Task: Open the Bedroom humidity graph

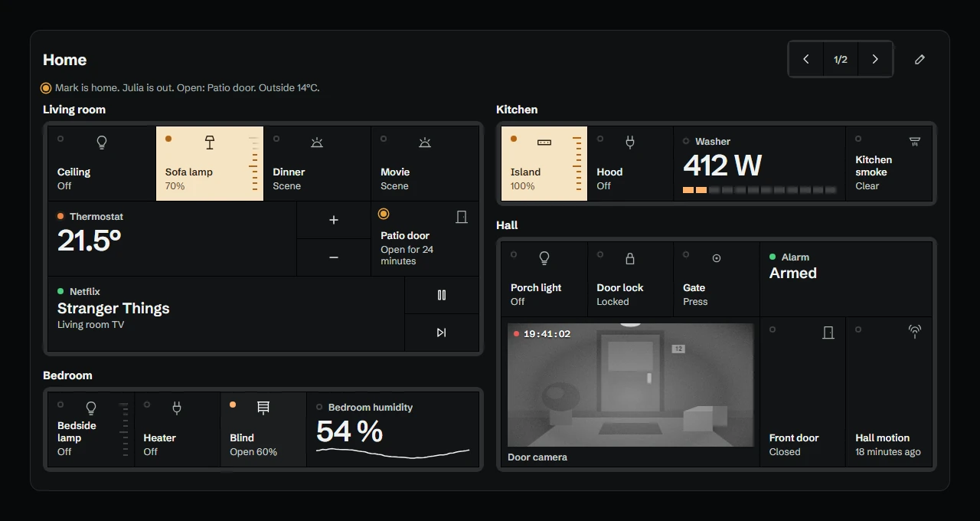Action: click(393, 452)
